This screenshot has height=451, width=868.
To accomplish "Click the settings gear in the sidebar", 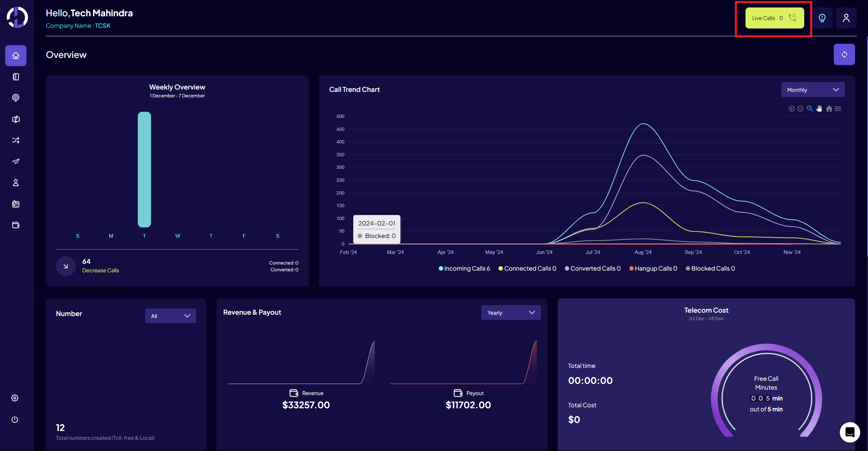I will click(15, 398).
